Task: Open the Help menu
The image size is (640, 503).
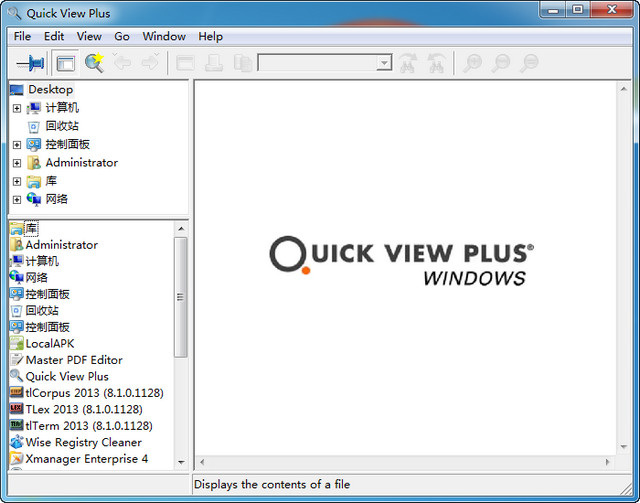Action: tap(211, 36)
